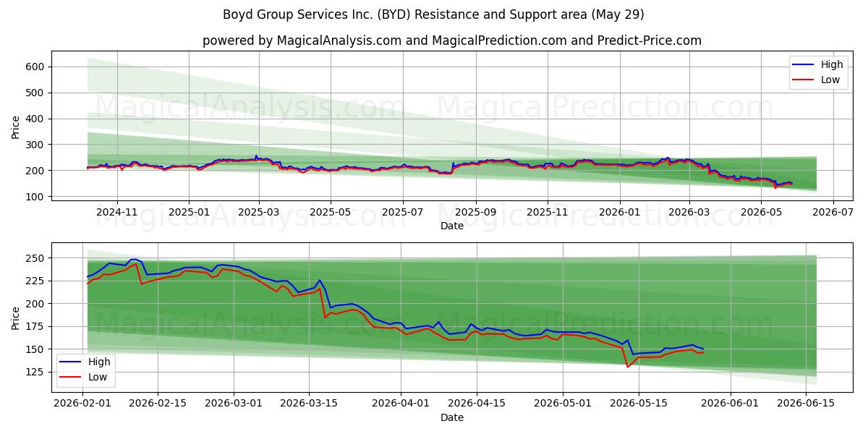This screenshot has height=434, width=868.
Task: Click bottom chart y-axis label 125
Action: pyautogui.click(x=36, y=373)
